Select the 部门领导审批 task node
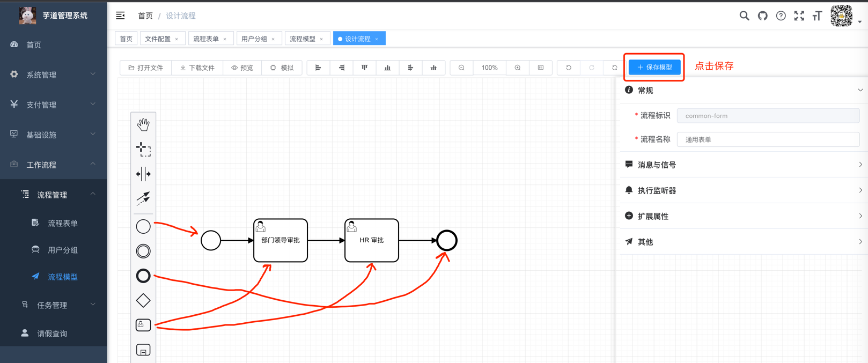This screenshot has width=868, height=363. (281, 241)
